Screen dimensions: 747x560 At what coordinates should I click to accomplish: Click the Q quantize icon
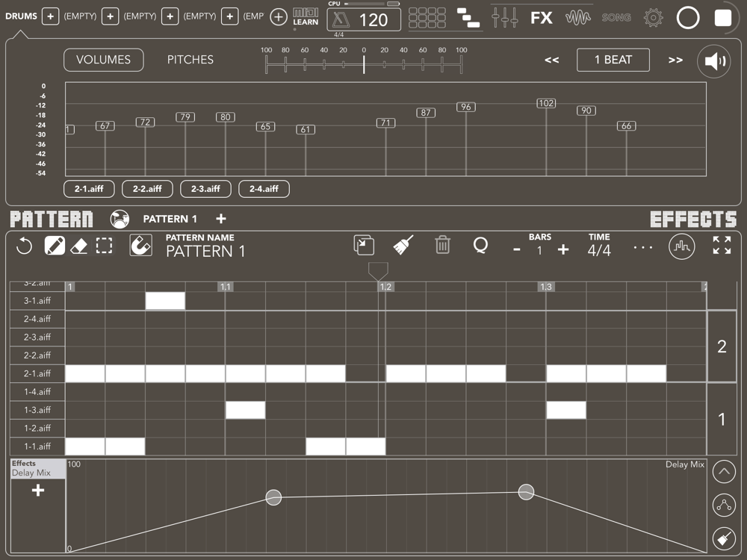pyautogui.click(x=480, y=245)
